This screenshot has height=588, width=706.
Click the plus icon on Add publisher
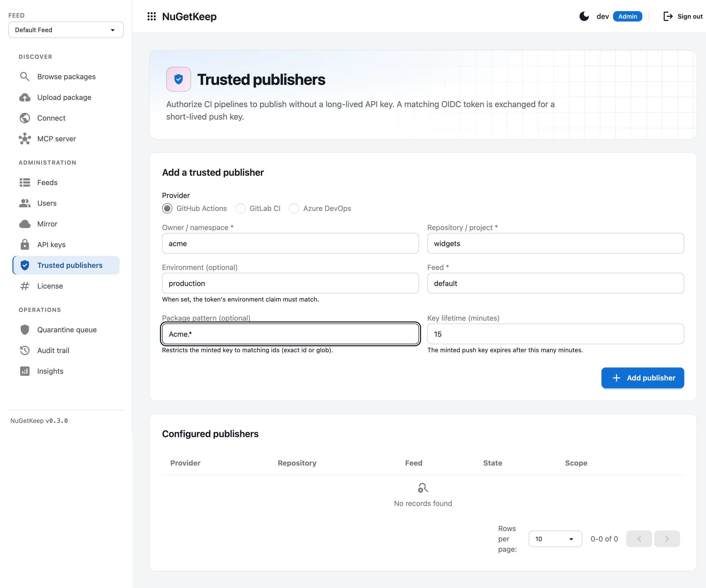click(616, 378)
